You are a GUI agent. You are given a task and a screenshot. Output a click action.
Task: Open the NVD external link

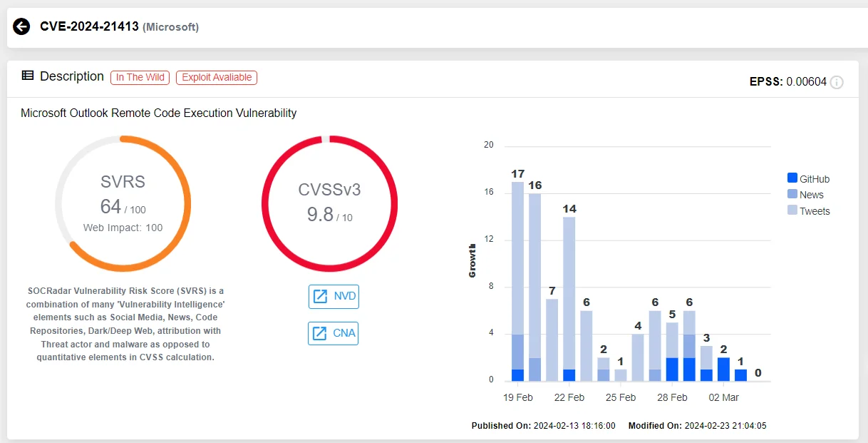tap(334, 297)
